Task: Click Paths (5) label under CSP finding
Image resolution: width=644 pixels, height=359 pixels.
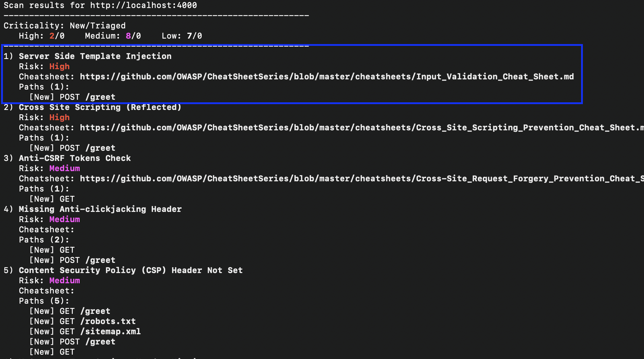Action: [44, 301]
